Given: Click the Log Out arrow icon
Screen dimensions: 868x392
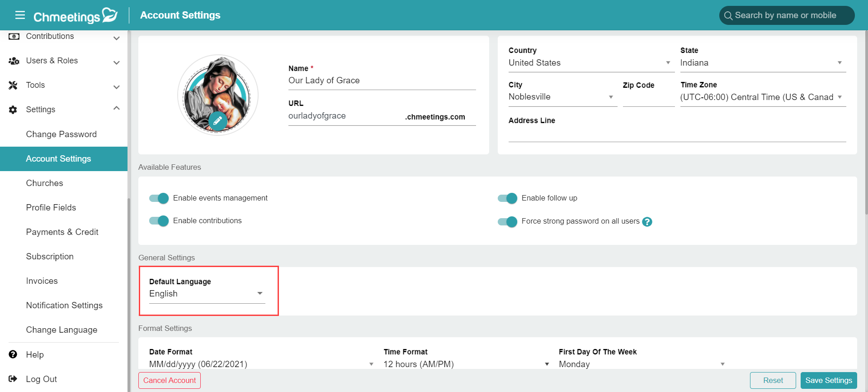Looking at the screenshot, I should (x=13, y=379).
